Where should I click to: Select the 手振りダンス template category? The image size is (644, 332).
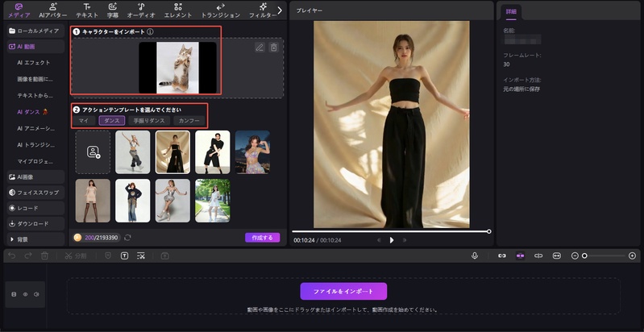pos(149,121)
